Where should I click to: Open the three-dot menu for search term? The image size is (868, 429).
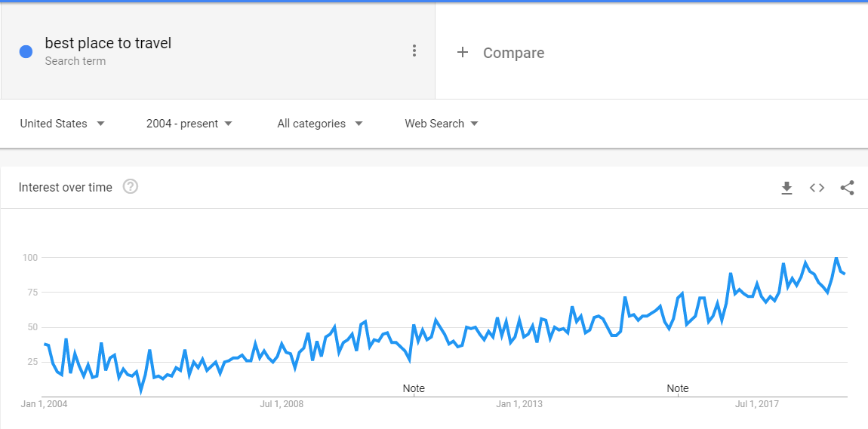(414, 51)
